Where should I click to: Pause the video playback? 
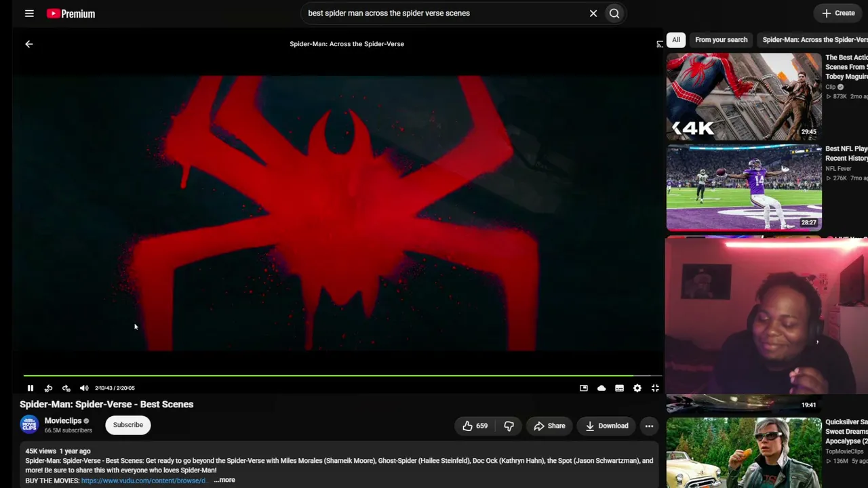tap(31, 388)
